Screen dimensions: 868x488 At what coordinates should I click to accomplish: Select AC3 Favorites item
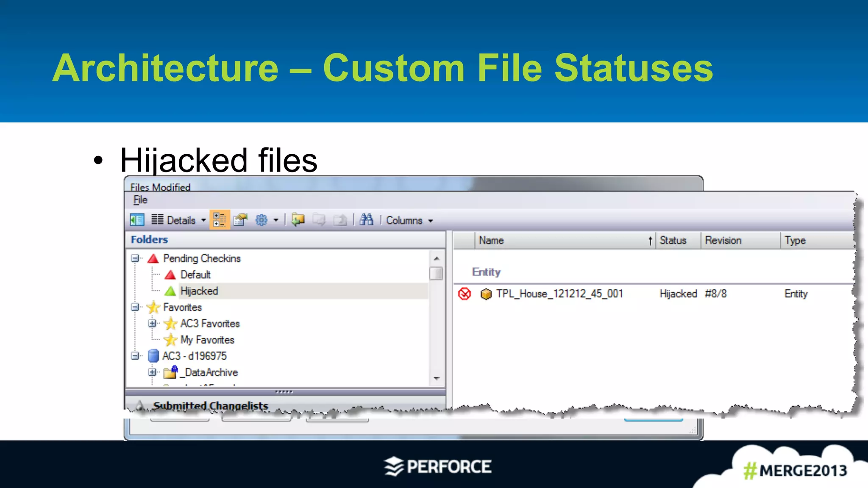coord(210,324)
